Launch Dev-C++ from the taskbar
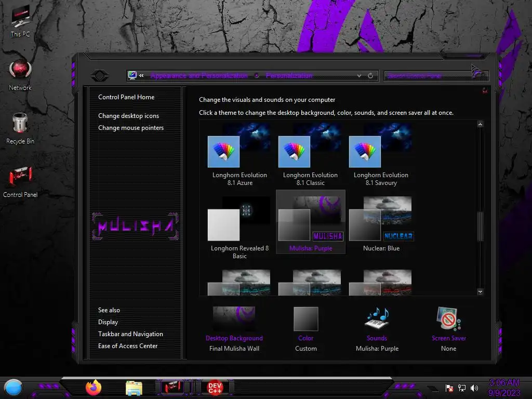Image resolution: width=532 pixels, height=399 pixels. pyautogui.click(x=215, y=388)
